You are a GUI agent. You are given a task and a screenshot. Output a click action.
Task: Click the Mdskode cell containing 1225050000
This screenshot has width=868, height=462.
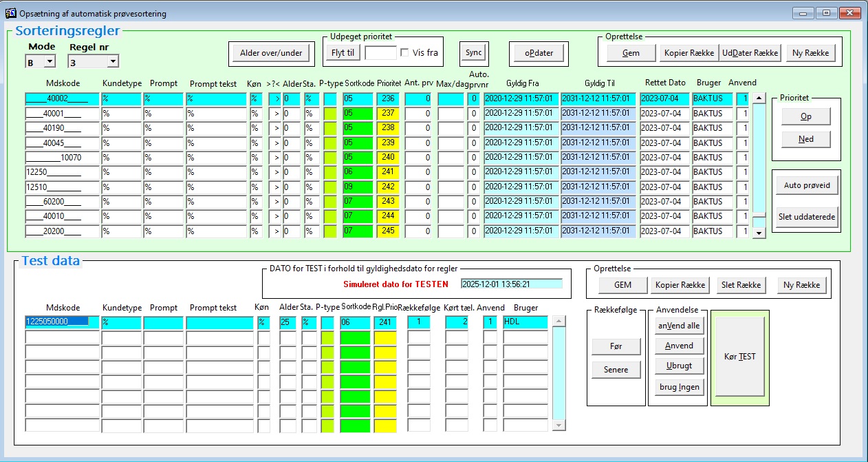tap(62, 322)
